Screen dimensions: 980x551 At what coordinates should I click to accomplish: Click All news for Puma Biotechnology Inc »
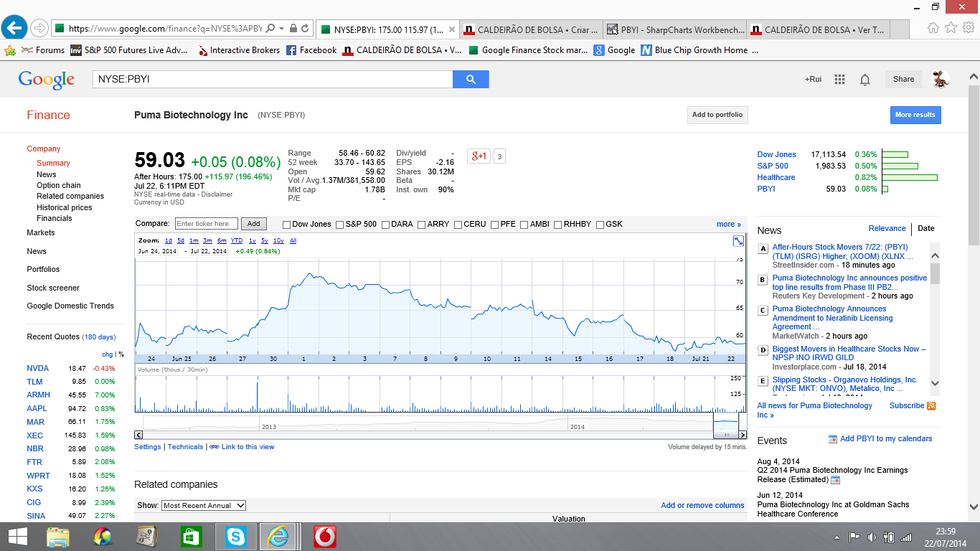815,410
